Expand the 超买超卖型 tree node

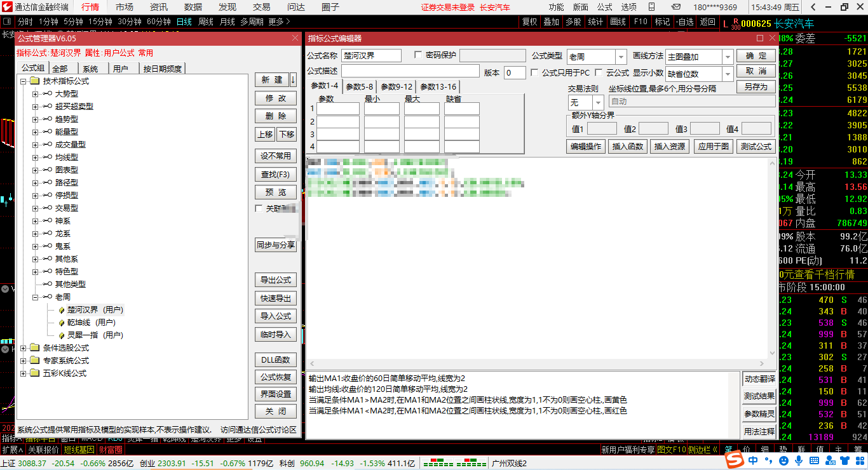coord(36,107)
